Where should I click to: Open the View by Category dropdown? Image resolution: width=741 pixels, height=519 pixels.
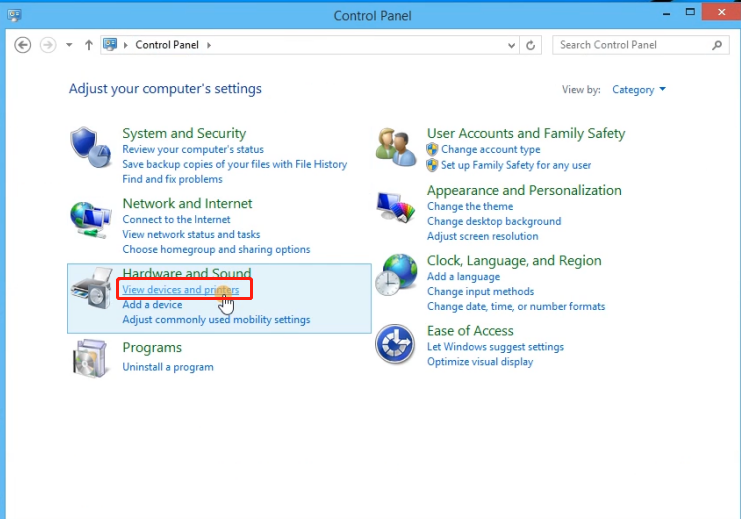(x=638, y=89)
